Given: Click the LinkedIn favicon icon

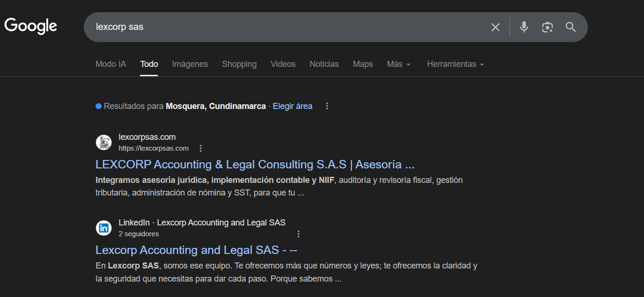Looking at the screenshot, I should (104, 228).
